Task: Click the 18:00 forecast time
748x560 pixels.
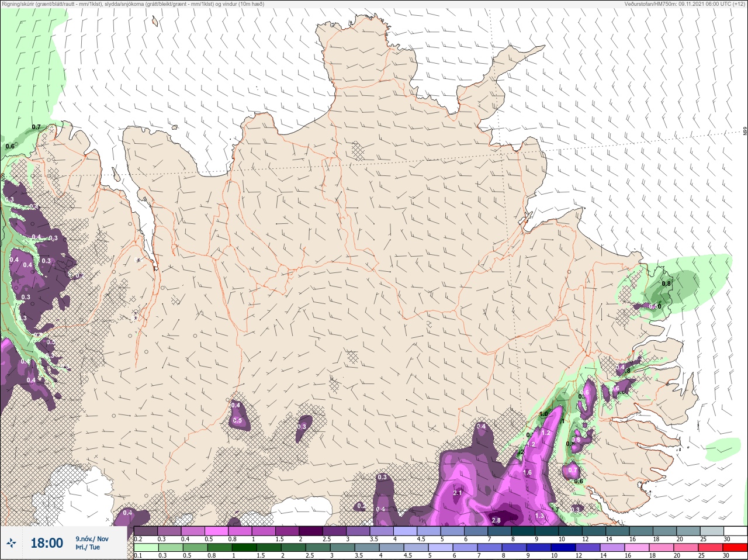Action: (47, 543)
